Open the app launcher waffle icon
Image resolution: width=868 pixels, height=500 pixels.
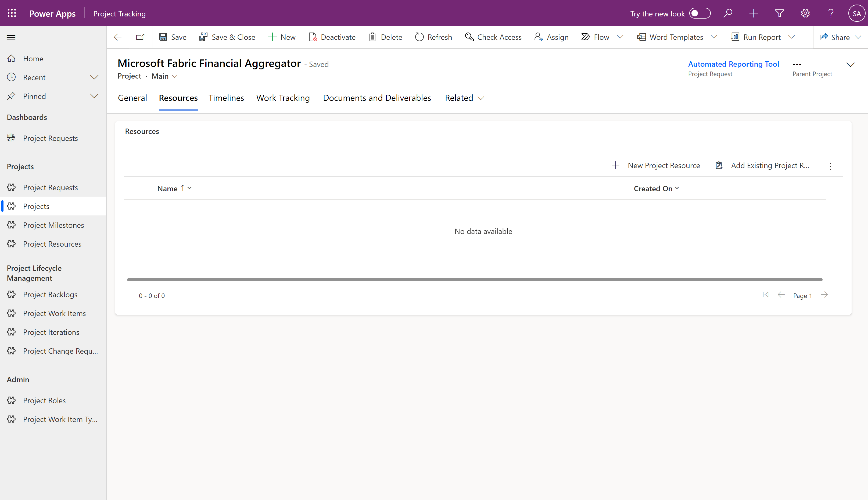point(12,13)
